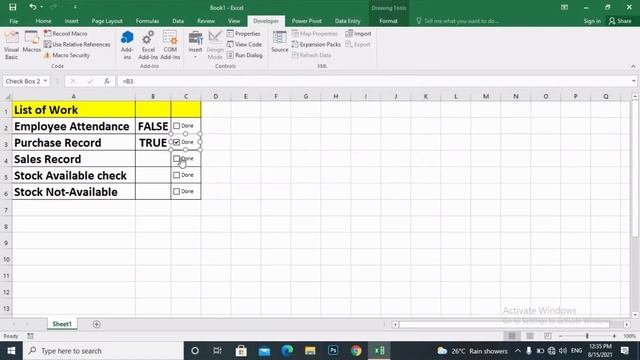Switch to Page Layout view
The height and width of the screenshot is (360, 640).
click(x=530, y=336)
